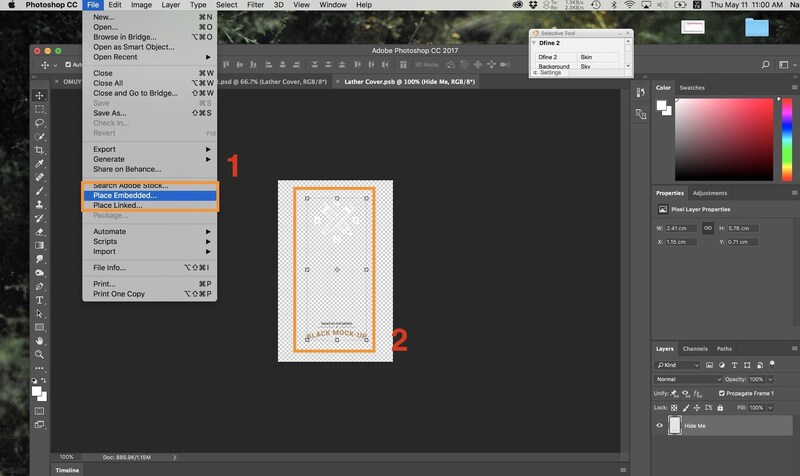Select the Hand tool

[x=39, y=341]
